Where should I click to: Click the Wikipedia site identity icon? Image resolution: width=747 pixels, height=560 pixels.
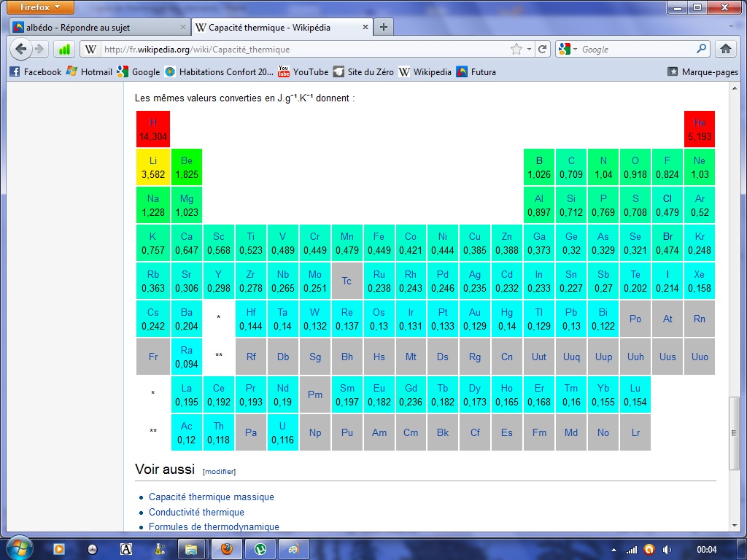pyautogui.click(x=90, y=49)
